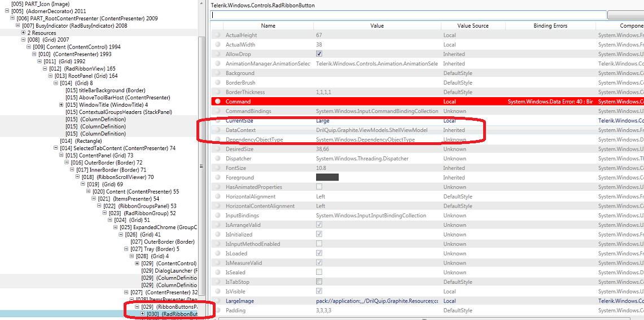Select the DialogLauncher tree item
644x320 pixels.
pos(169,271)
